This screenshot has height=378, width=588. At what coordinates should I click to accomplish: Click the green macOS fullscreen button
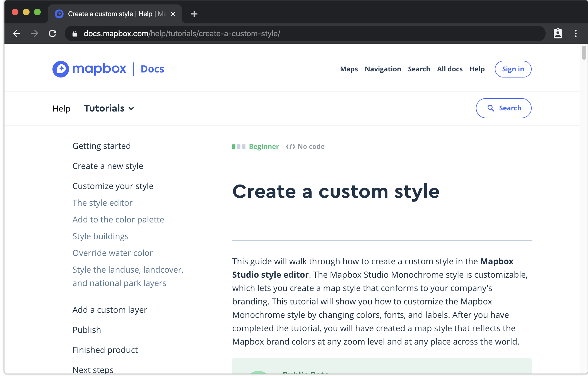[37, 12]
